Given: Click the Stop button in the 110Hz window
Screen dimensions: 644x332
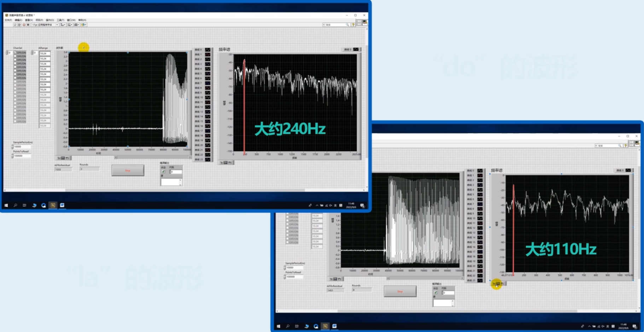Looking at the screenshot, I should pyautogui.click(x=400, y=291).
